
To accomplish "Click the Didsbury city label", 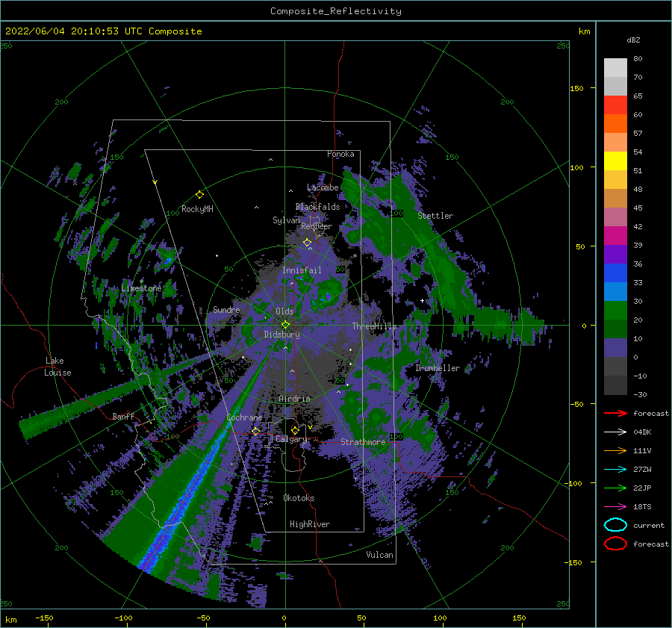I will 282,335.
